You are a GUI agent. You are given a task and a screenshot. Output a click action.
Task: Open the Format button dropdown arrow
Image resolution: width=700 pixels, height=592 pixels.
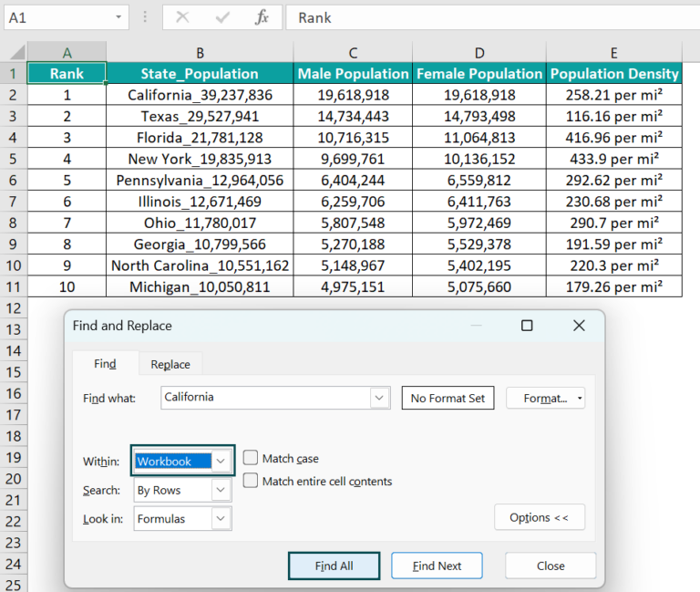click(x=581, y=399)
